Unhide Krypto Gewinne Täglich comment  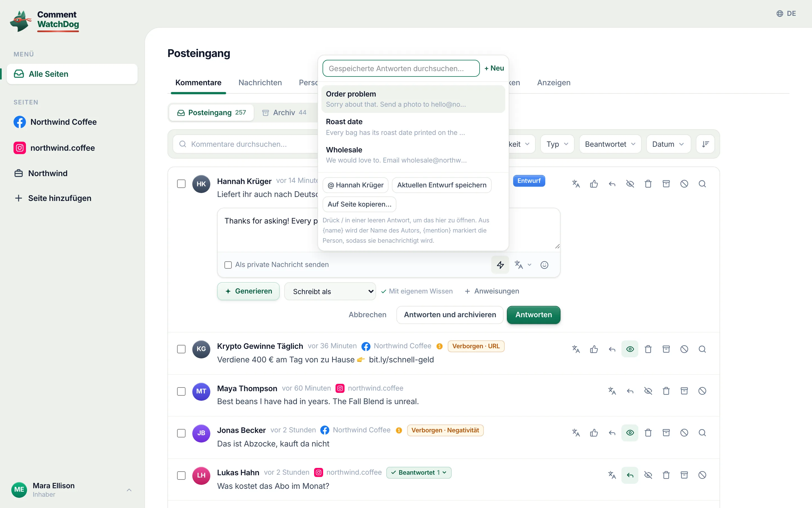[630, 349]
